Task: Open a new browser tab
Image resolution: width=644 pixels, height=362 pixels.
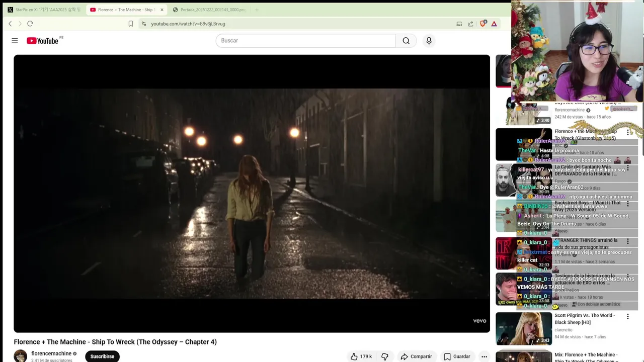Action: click(x=257, y=10)
